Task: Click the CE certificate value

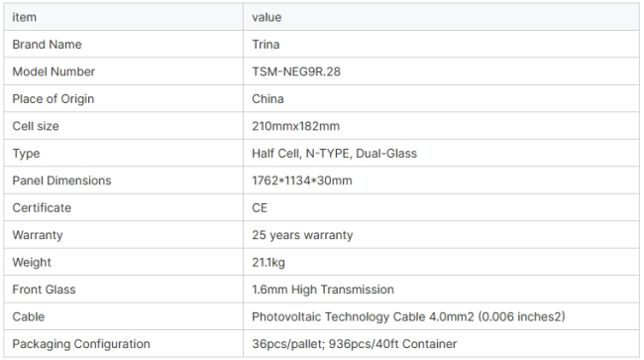Action: point(260,208)
